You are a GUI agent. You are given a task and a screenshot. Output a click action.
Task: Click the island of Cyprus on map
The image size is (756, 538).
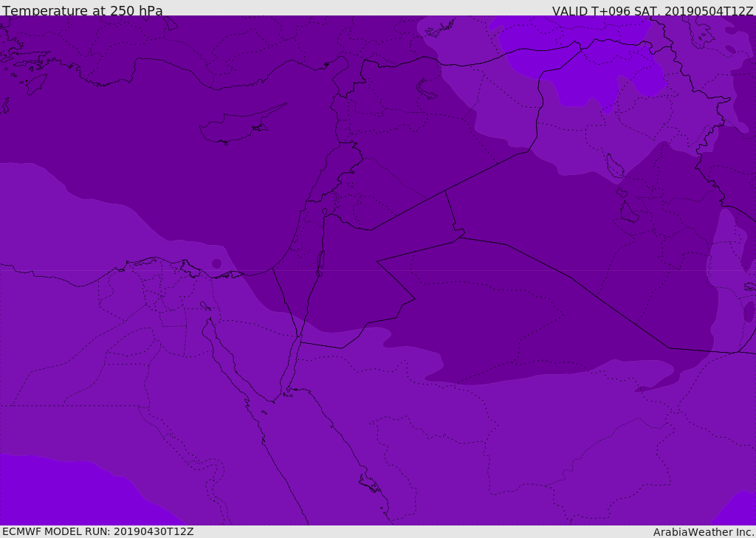(x=241, y=125)
